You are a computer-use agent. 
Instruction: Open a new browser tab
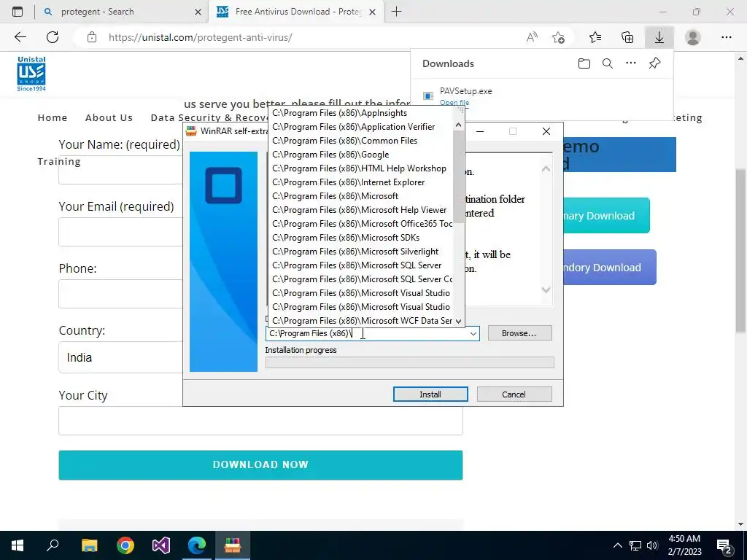[x=396, y=12]
